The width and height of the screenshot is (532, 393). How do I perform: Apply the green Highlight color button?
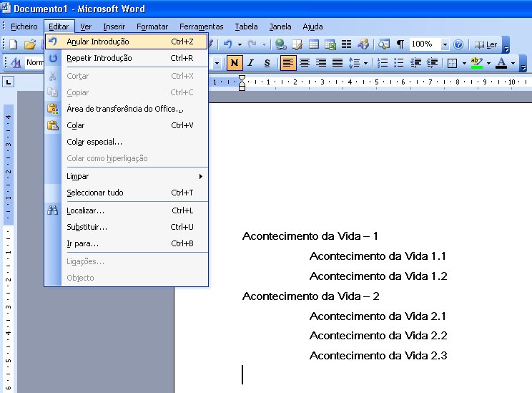coord(477,63)
